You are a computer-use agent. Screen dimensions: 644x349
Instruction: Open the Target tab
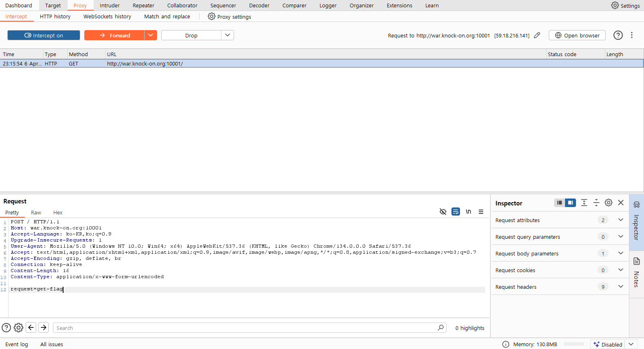pos(53,5)
